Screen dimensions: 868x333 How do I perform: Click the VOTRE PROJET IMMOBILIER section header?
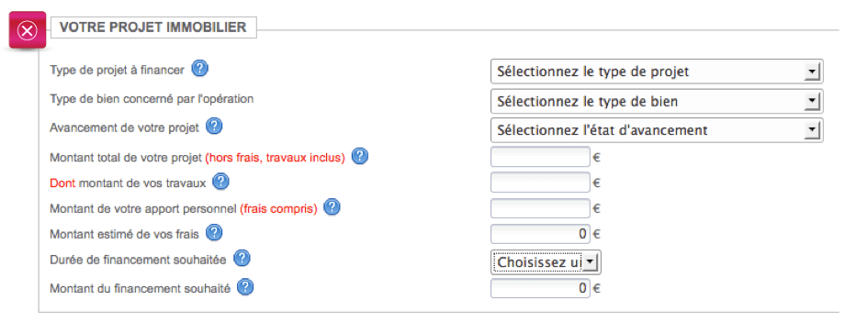(x=153, y=28)
